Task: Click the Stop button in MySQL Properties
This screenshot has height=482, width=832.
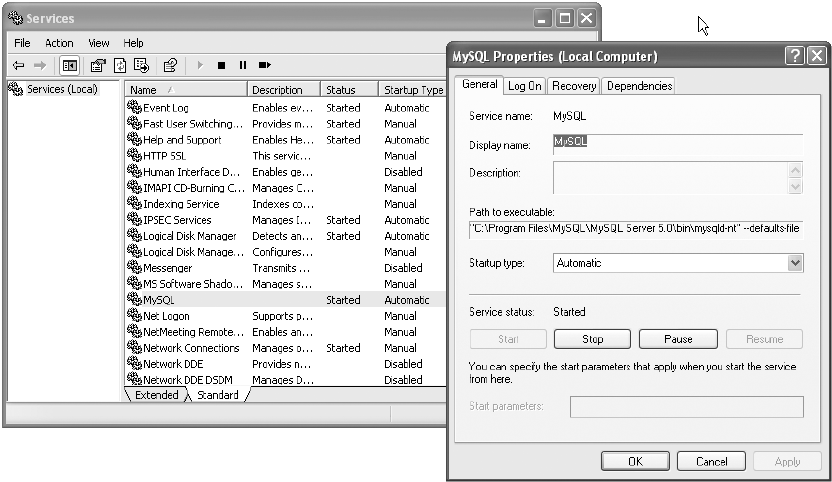Action: 592,339
